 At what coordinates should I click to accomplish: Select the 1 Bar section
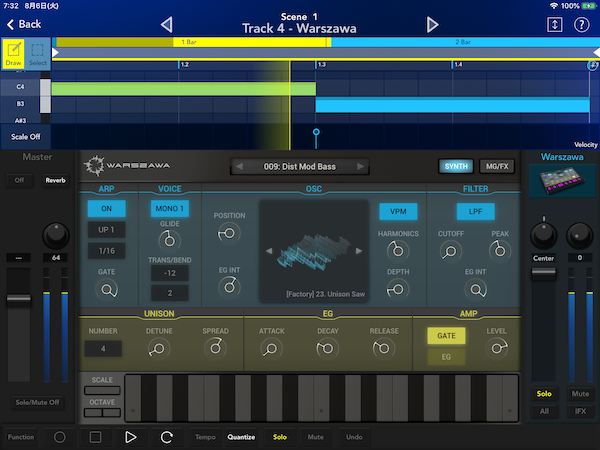point(189,42)
